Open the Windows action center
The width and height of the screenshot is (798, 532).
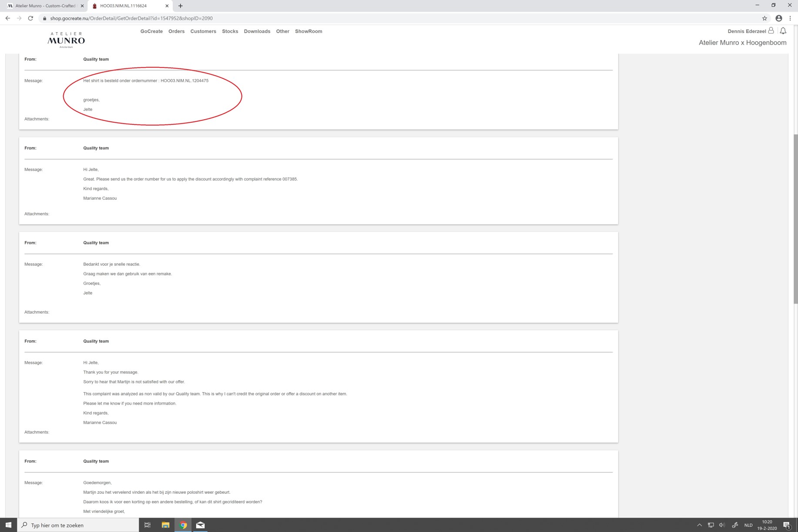coord(787,525)
